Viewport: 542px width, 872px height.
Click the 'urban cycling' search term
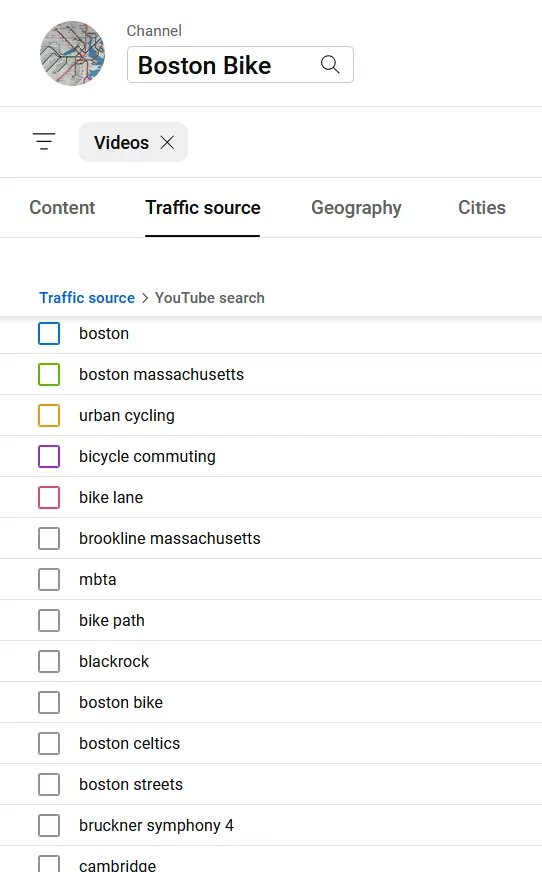[127, 415]
